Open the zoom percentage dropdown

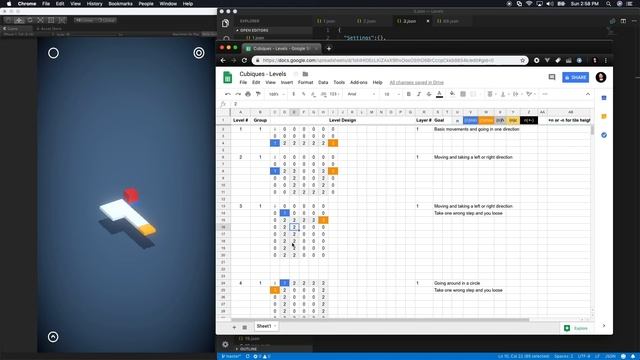pyautogui.click(x=277, y=94)
